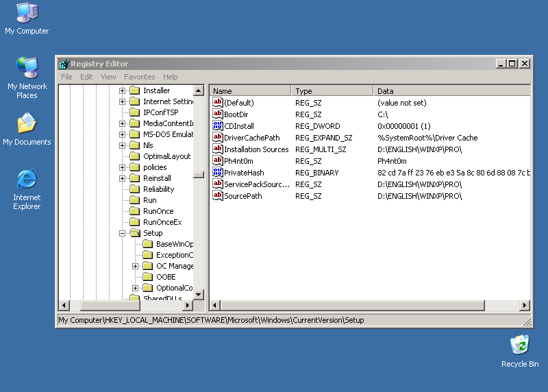Viewport: 548px width, 392px height.
Task: Expand the Installer key
Action: click(x=122, y=90)
